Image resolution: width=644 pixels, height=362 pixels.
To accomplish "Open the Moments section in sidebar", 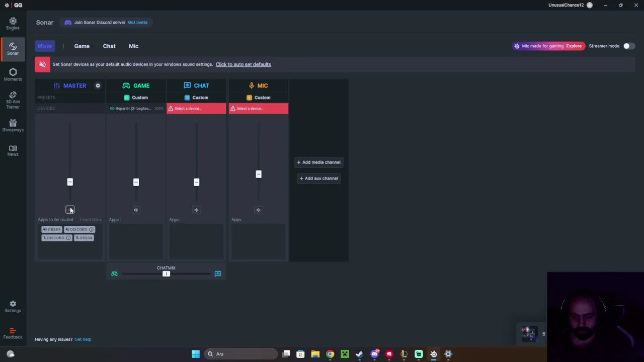I will point(13,74).
